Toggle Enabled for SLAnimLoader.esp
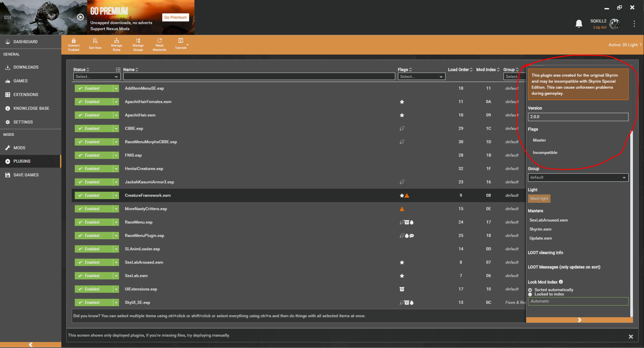 coord(94,249)
